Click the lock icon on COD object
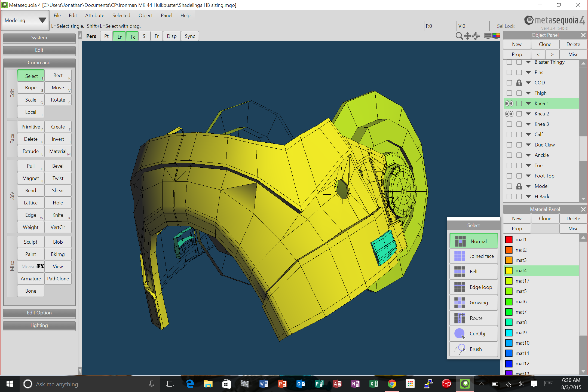The image size is (588, 392). click(x=519, y=83)
